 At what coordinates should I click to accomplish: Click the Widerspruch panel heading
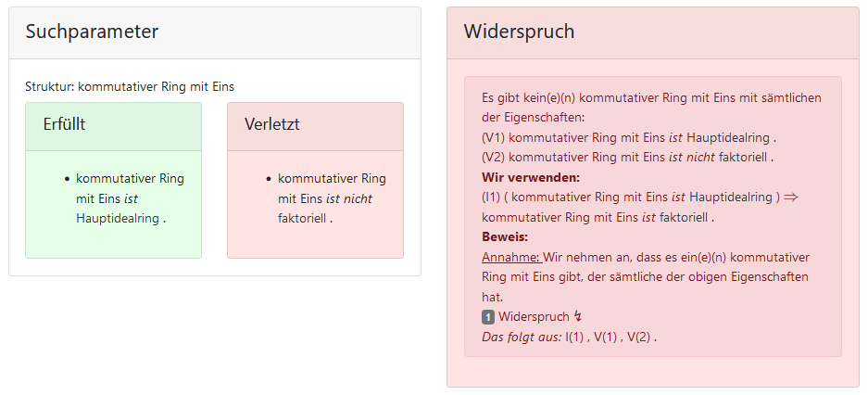point(519,32)
